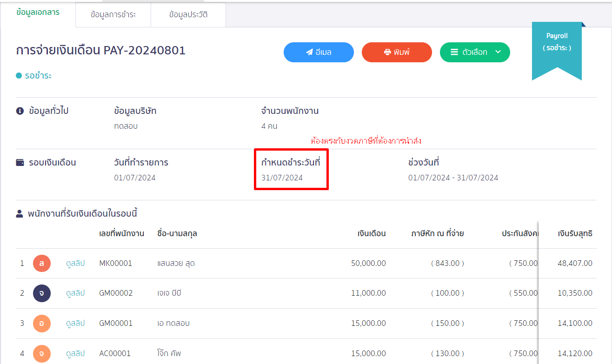Click net pay 48,407.00
This screenshot has height=364, width=612.
(x=575, y=263)
